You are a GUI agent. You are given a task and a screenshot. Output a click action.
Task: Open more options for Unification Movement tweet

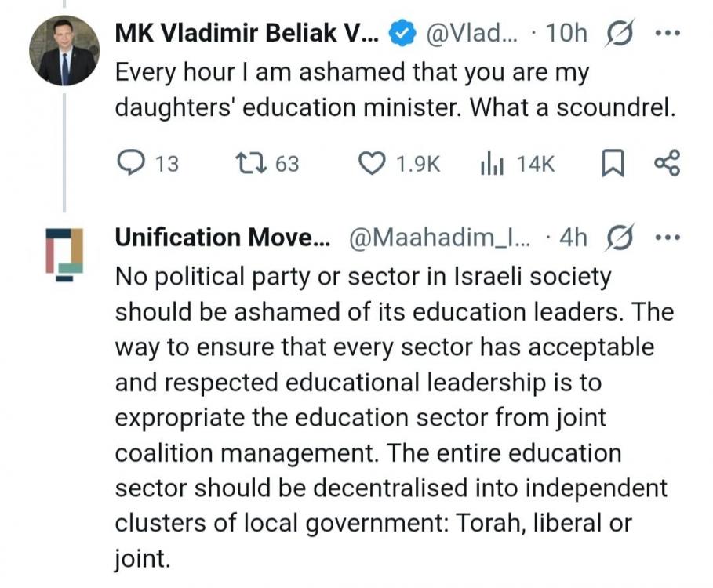[x=668, y=238]
